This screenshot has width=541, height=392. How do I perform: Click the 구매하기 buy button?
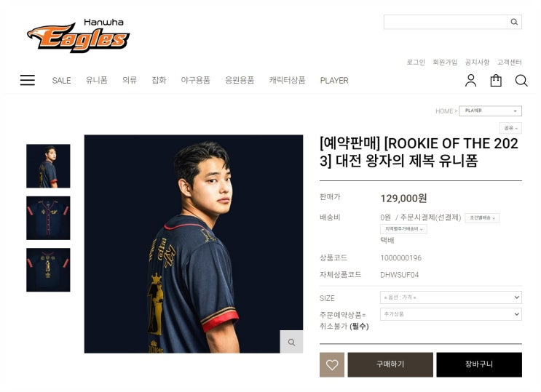(x=390, y=364)
